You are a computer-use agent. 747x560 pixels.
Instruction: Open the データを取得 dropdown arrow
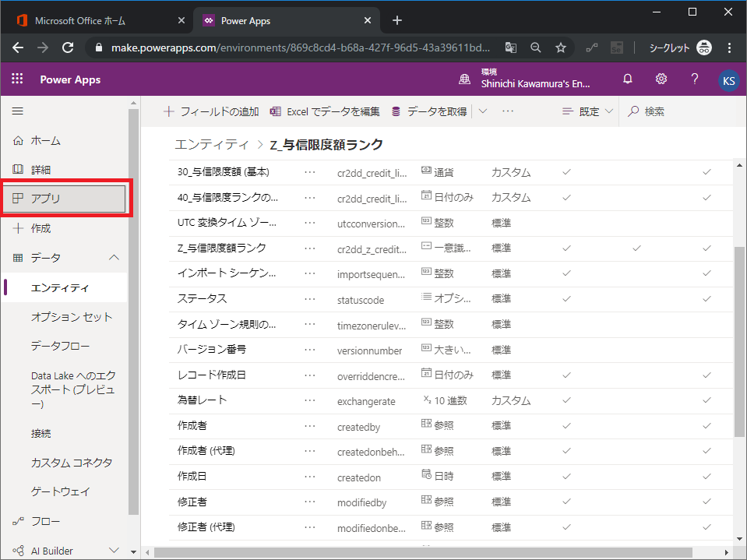tap(483, 111)
